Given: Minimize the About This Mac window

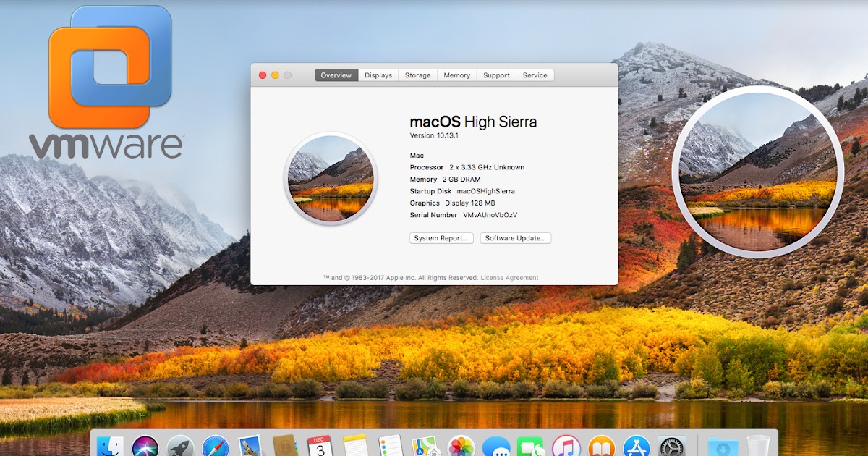Looking at the screenshot, I should 275,75.
